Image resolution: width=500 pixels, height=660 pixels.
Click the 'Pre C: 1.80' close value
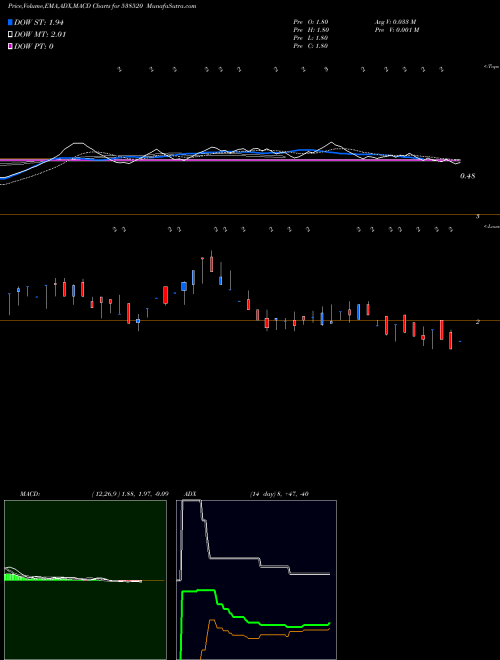pos(311,46)
